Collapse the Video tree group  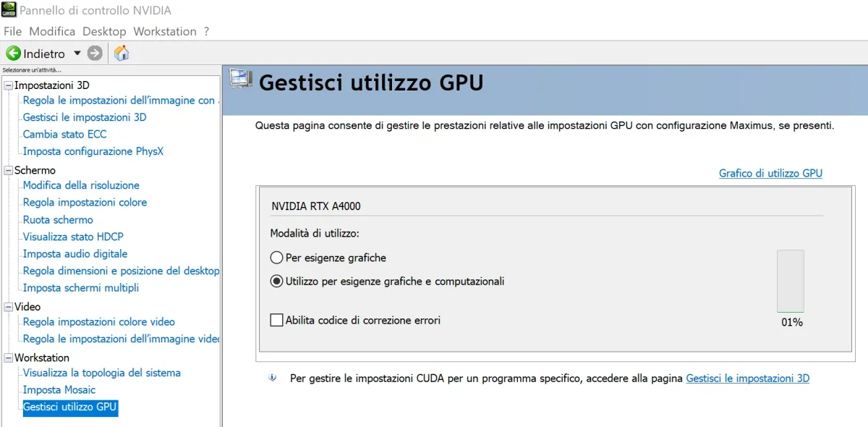click(9, 307)
